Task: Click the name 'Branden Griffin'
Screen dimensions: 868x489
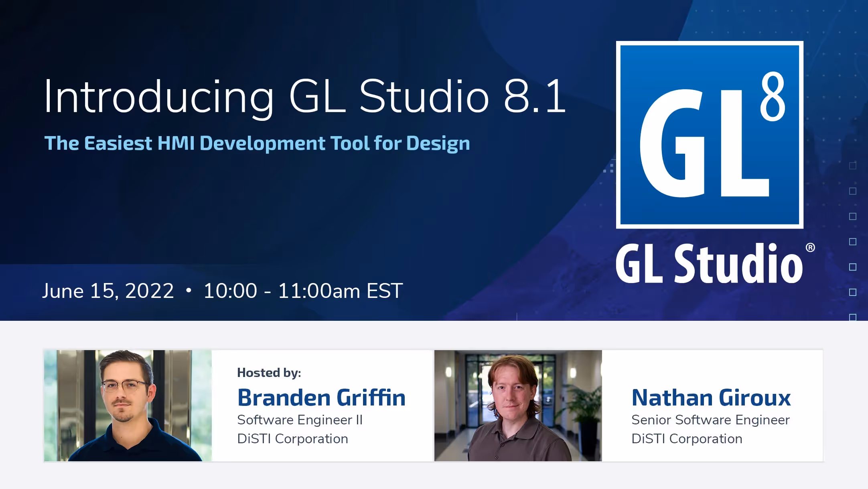Action: click(x=322, y=397)
